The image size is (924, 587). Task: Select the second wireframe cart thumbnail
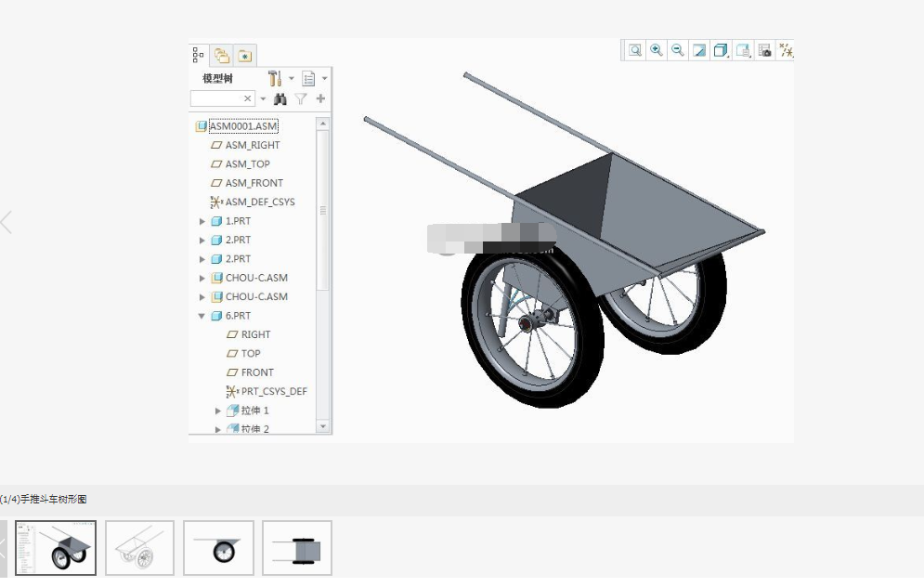click(x=139, y=548)
